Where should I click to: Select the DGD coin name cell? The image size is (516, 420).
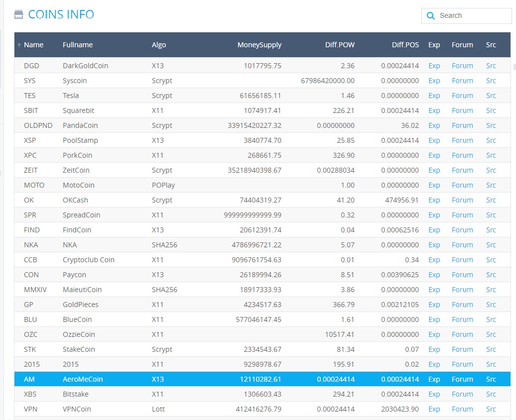click(31, 66)
